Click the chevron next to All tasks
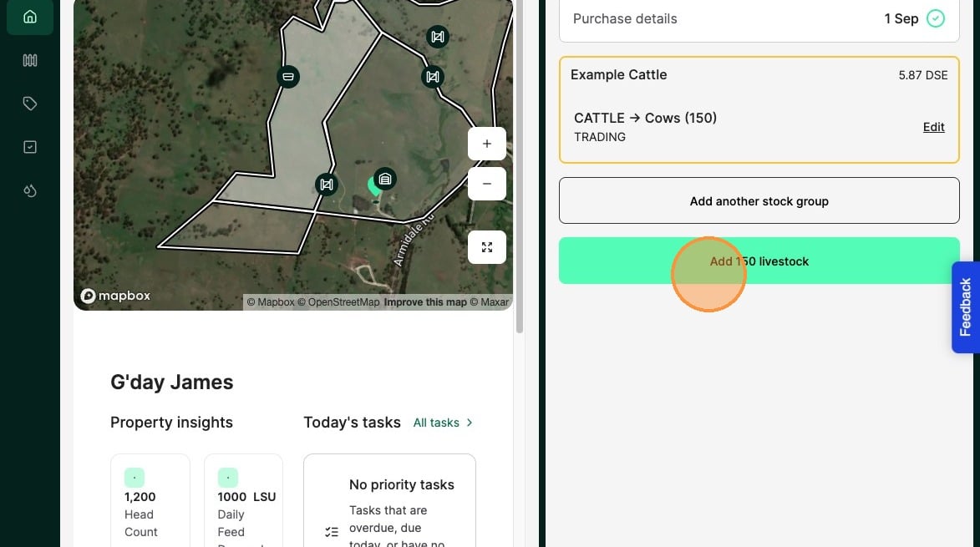This screenshot has width=980, height=547. coord(470,423)
